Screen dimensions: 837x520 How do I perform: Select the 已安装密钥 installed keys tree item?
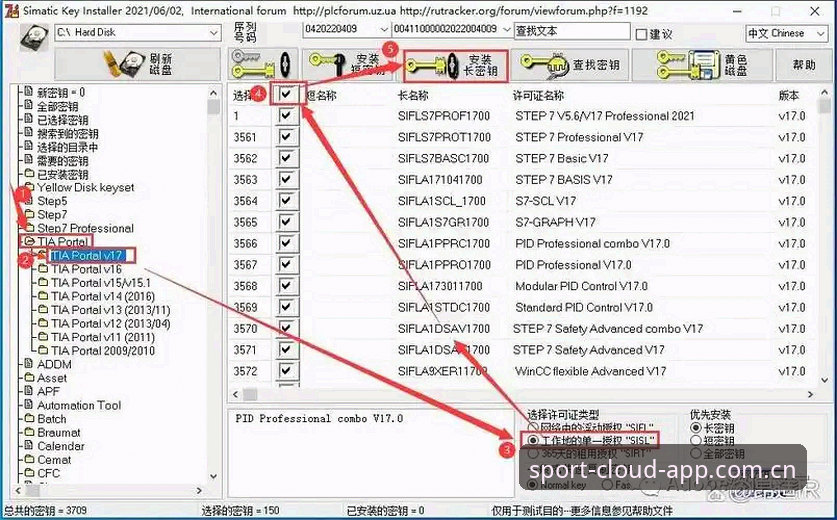click(63, 174)
